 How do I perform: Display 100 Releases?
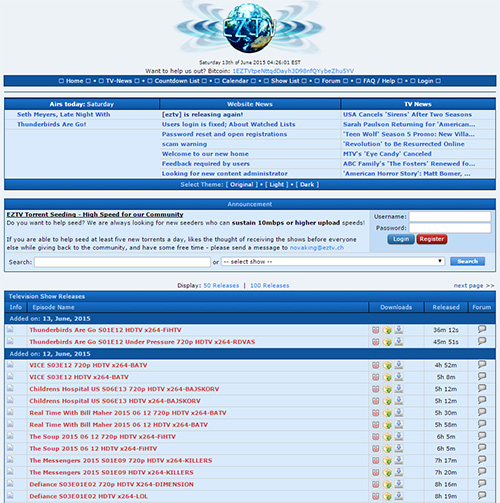pyautogui.click(x=270, y=286)
